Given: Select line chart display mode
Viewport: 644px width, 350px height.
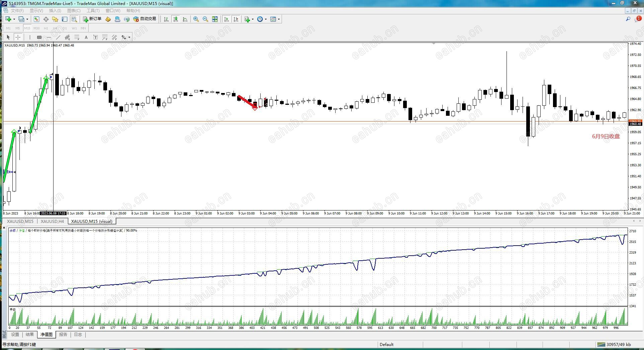Looking at the screenshot, I should click(185, 19).
